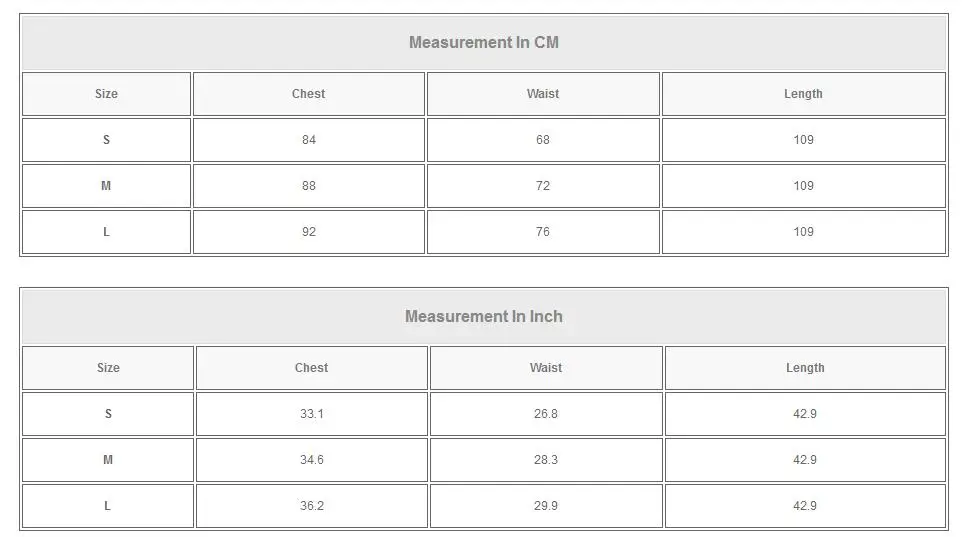
Task: Click chest value 92 cell
Action: pos(308,232)
